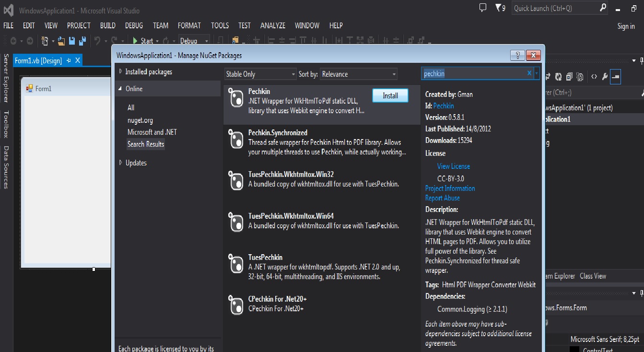Switch to the Class View tab
The image size is (644, 352).
pos(593,276)
